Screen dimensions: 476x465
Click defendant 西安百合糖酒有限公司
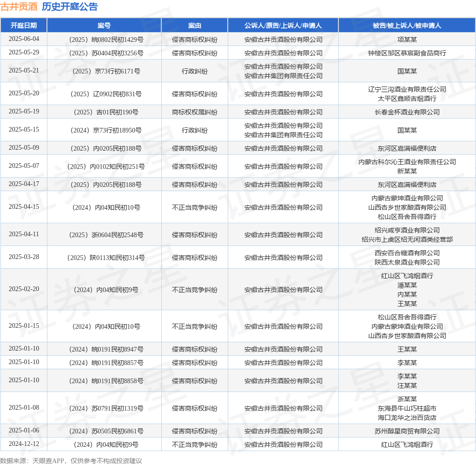click(x=407, y=253)
